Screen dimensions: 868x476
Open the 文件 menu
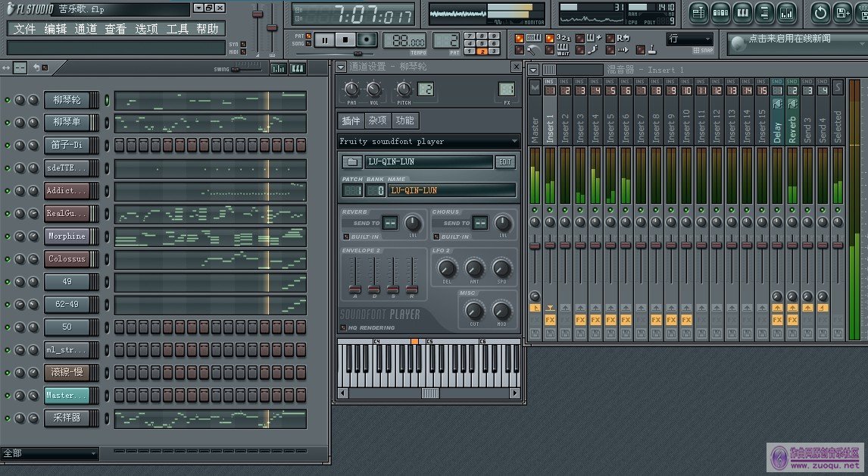[x=24, y=29]
